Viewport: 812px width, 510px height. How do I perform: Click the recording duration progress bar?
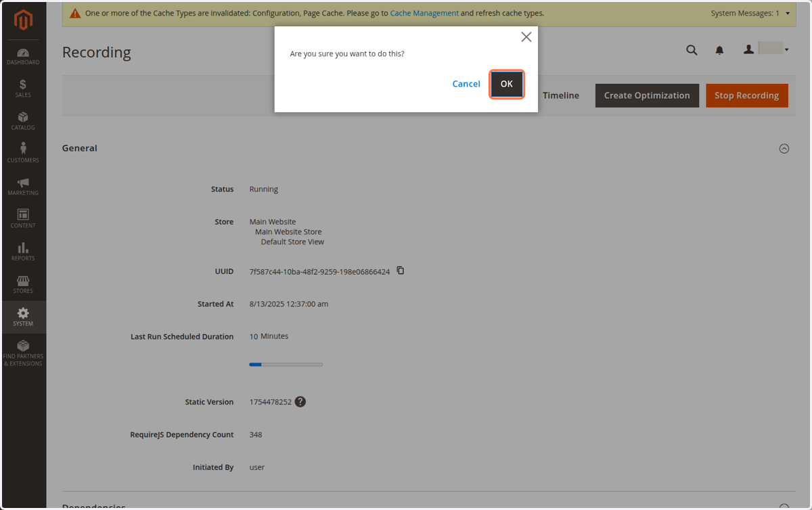[x=286, y=365]
